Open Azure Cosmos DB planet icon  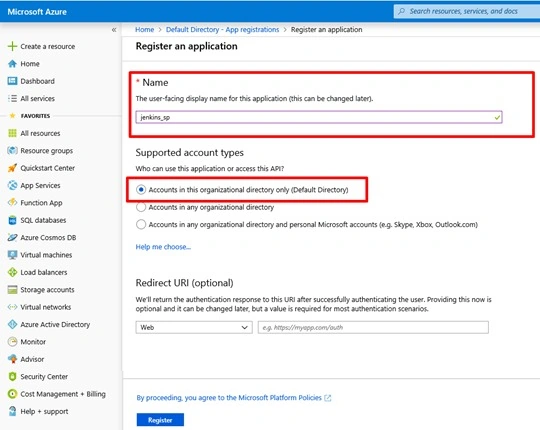12,238
